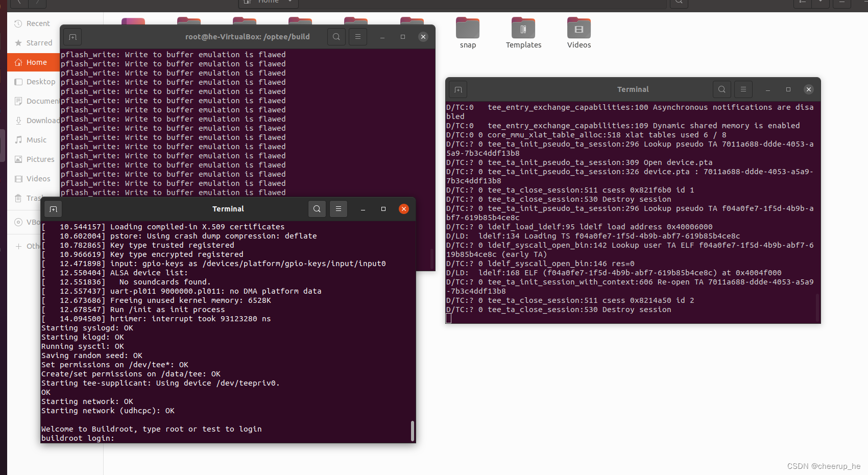Screen dimensions: 868x475
Task: Minimize the right Terminal window
Action: (x=768, y=89)
